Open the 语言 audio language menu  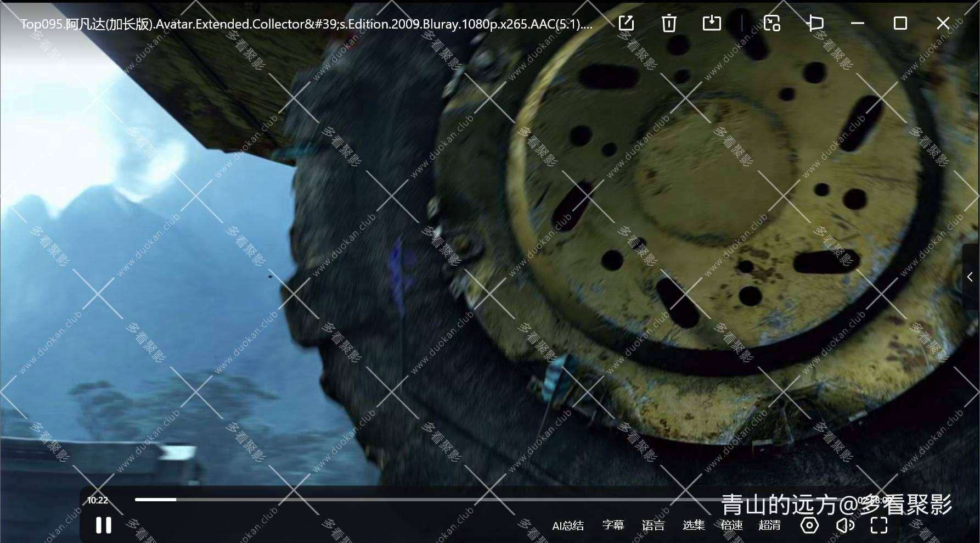[x=653, y=525]
